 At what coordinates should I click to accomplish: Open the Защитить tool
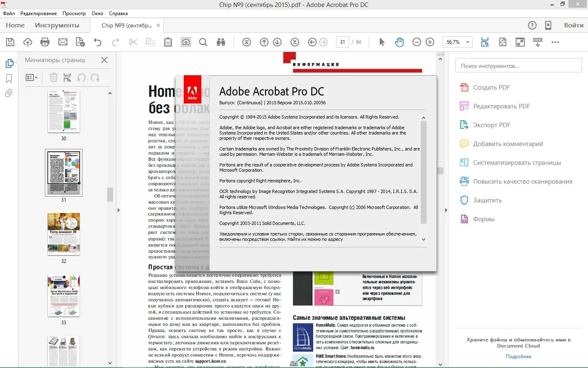(481, 200)
